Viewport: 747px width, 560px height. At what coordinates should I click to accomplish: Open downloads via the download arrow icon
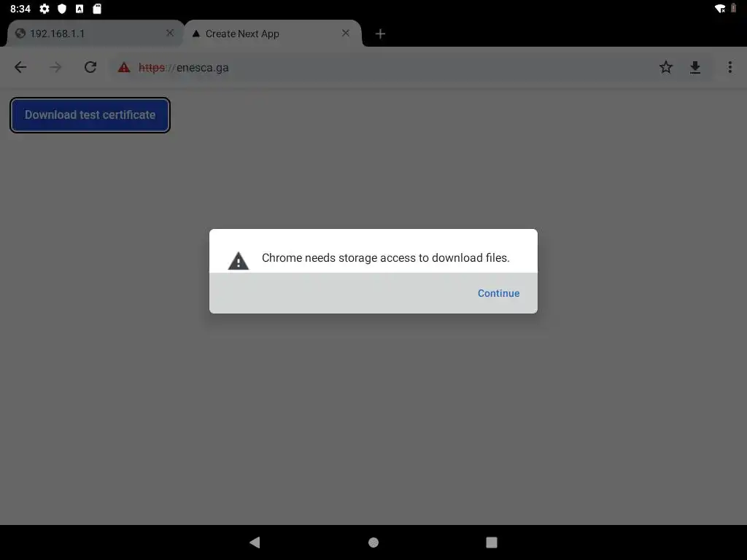click(695, 68)
